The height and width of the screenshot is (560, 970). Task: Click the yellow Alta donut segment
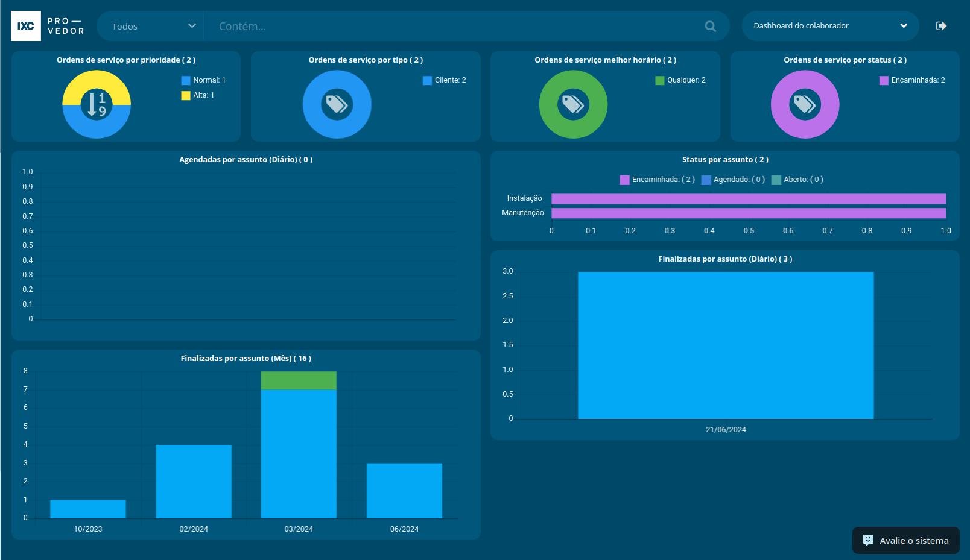[x=97, y=79]
